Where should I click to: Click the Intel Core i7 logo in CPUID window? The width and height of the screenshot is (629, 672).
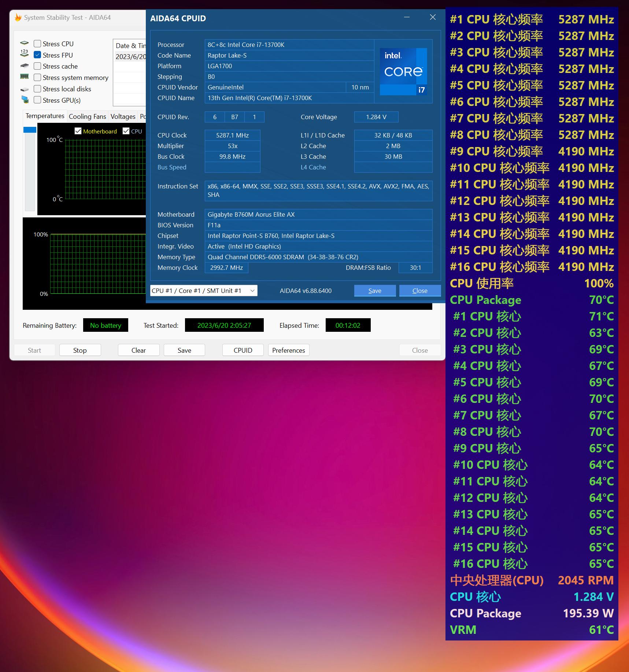403,70
